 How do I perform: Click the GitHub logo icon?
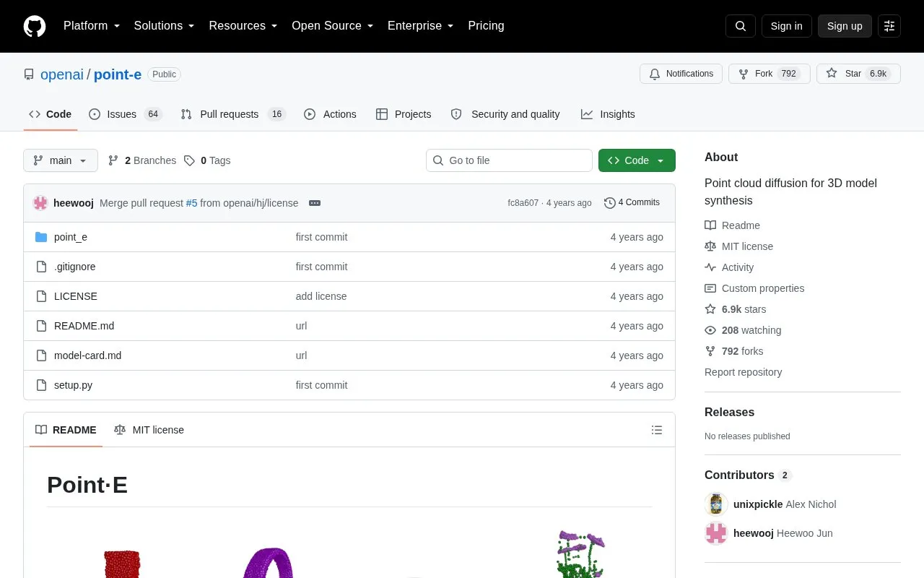click(35, 26)
